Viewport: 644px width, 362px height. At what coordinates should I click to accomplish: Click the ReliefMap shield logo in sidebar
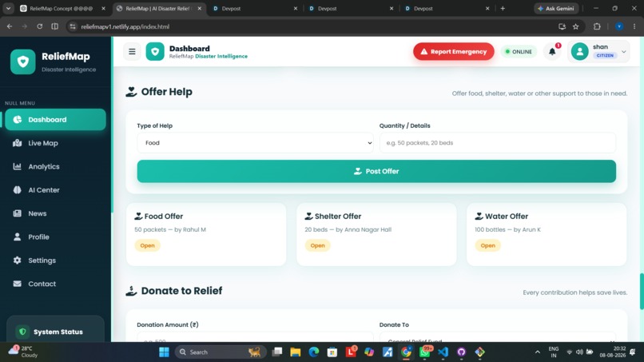(x=23, y=62)
